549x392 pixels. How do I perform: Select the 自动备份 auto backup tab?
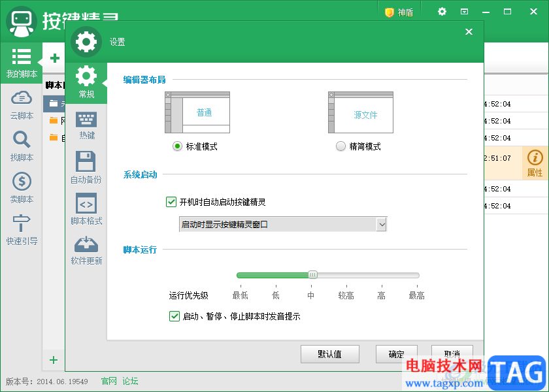click(x=86, y=168)
